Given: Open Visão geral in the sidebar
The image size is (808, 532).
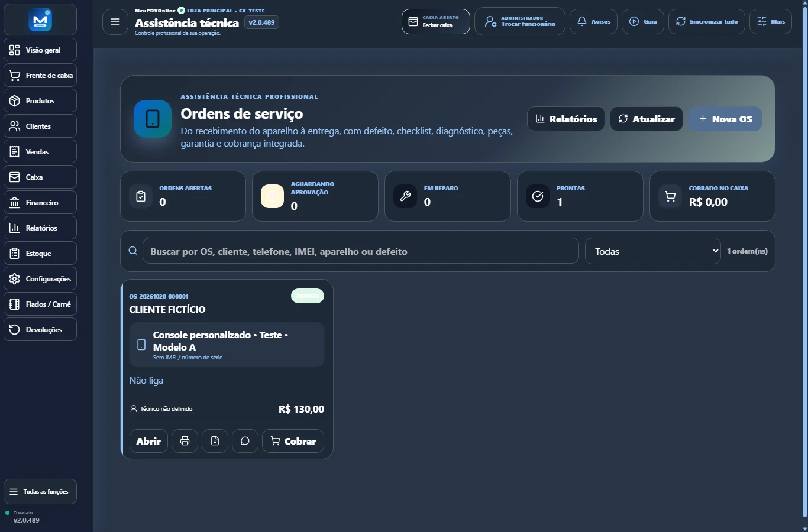Looking at the screenshot, I should pyautogui.click(x=40, y=50).
